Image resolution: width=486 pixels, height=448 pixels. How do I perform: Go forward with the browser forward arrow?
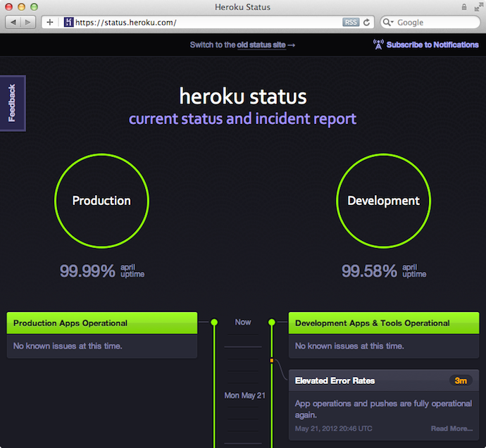[28, 23]
